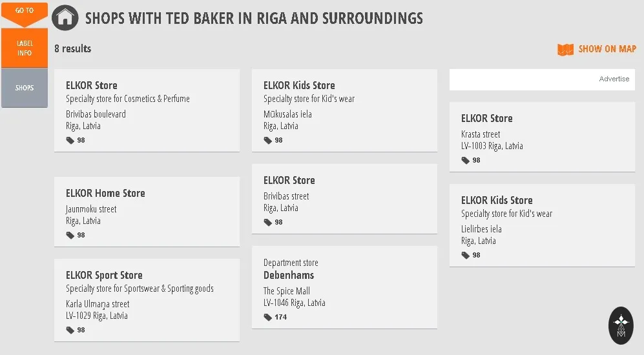Expand the GO TO dropdown

tap(25, 14)
